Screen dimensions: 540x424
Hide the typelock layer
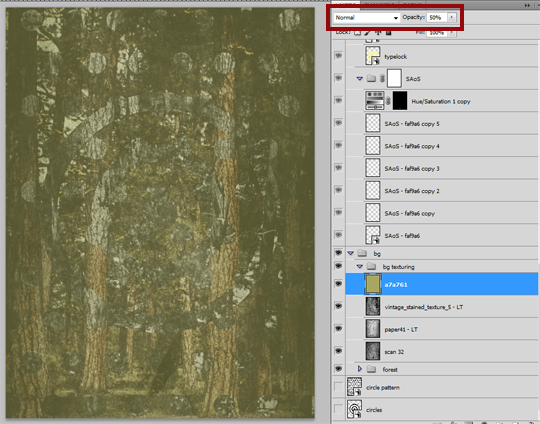[x=339, y=55]
